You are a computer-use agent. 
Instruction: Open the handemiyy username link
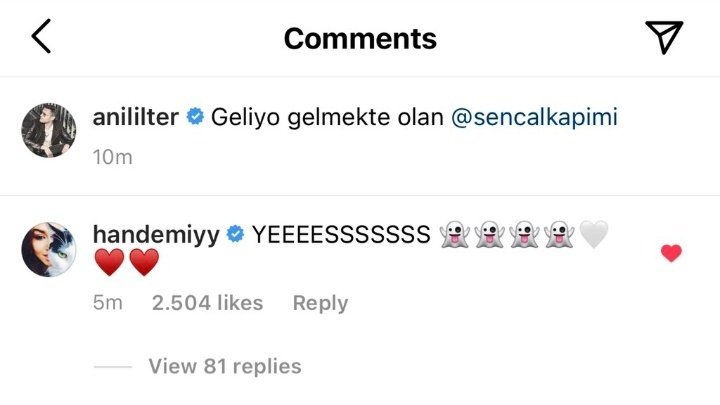(x=155, y=235)
